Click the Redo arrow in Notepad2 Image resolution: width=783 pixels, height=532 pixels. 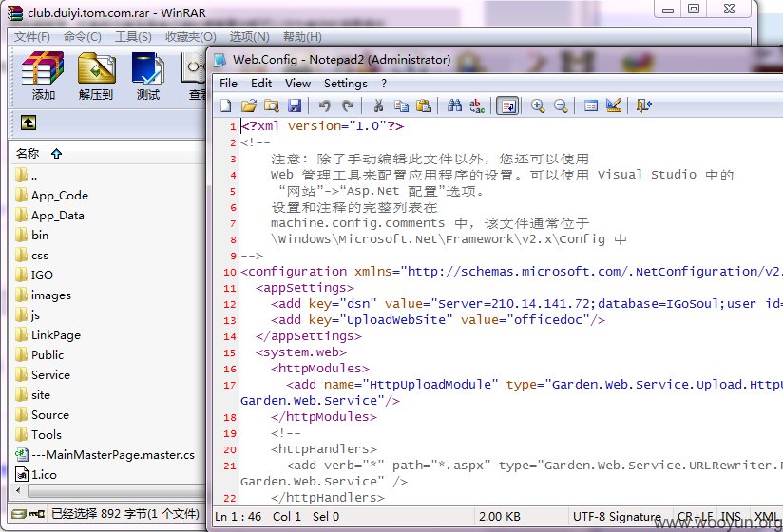(x=348, y=105)
